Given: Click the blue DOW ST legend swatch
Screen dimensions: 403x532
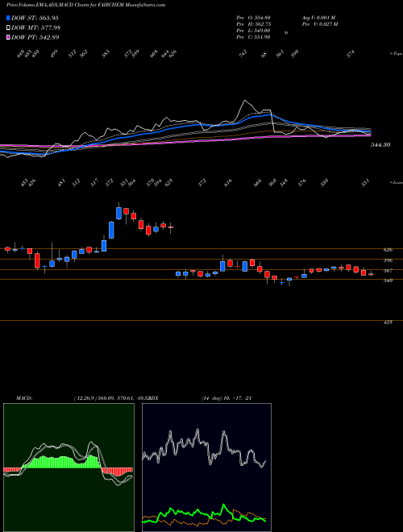Looking at the screenshot, I should pyautogui.click(x=9, y=18).
